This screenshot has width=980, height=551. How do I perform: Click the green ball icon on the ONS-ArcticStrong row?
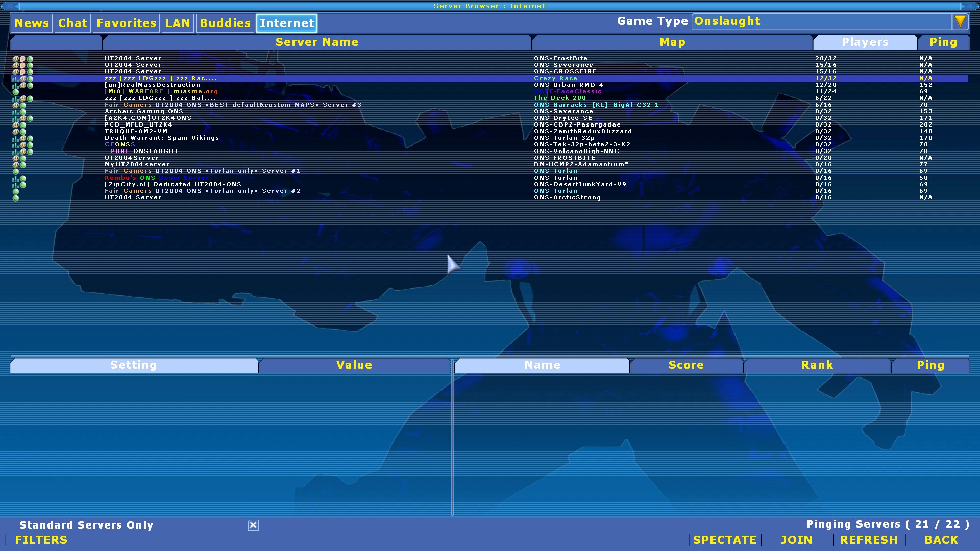click(x=16, y=198)
